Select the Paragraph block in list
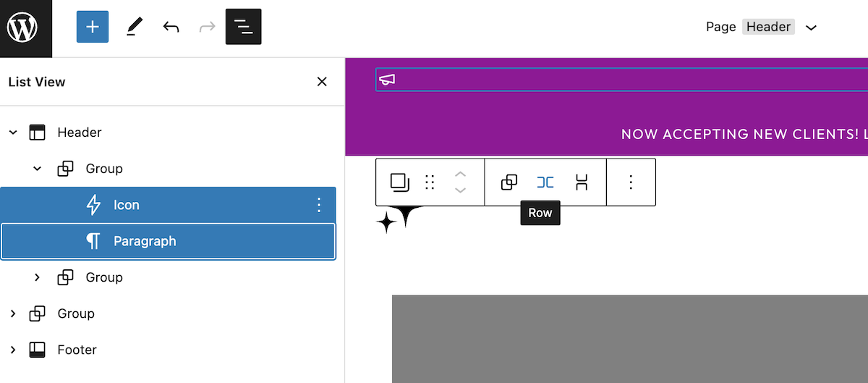This screenshot has width=868, height=383. pyautogui.click(x=145, y=241)
